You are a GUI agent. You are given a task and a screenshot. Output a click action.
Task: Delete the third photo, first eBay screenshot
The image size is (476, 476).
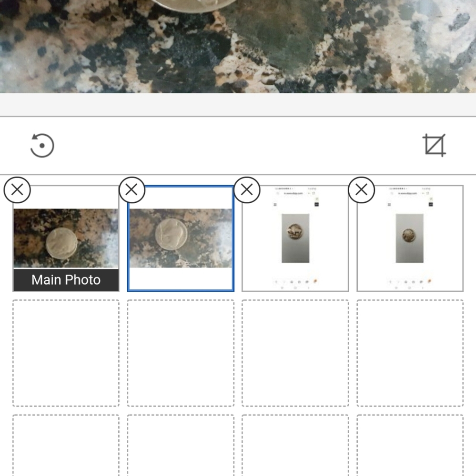pyautogui.click(x=247, y=190)
